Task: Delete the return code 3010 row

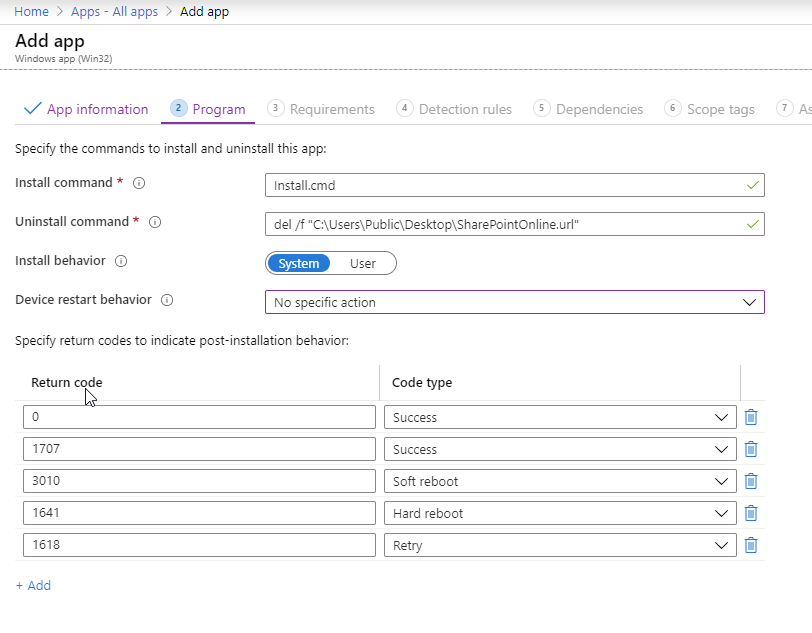Action: click(751, 481)
